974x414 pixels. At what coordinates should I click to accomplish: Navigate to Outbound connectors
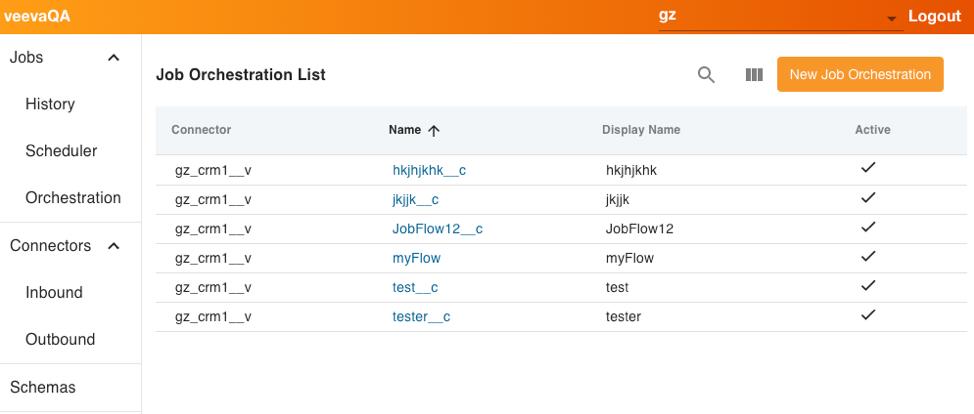coord(60,339)
